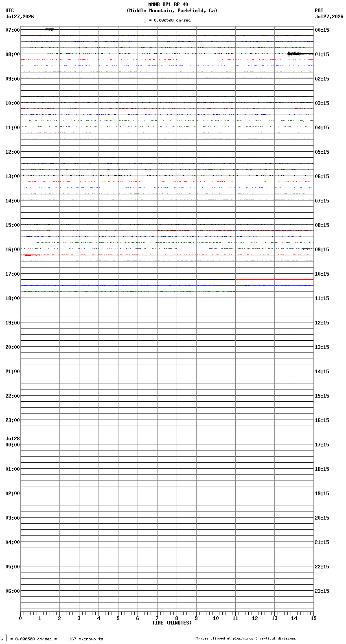The width and height of the screenshot is (346, 644).
Task: Select the 15 minute axis tick label
Action: point(313,618)
